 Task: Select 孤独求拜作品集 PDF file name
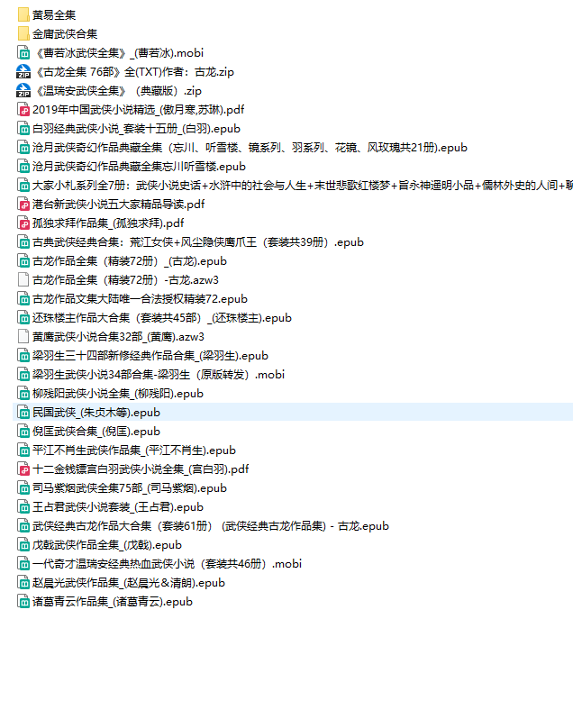pyautogui.click(x=108, y=223)
